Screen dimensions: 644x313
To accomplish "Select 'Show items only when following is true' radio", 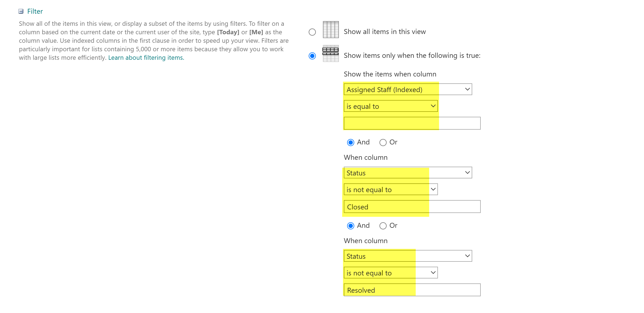I will click(x=312, y=56).
